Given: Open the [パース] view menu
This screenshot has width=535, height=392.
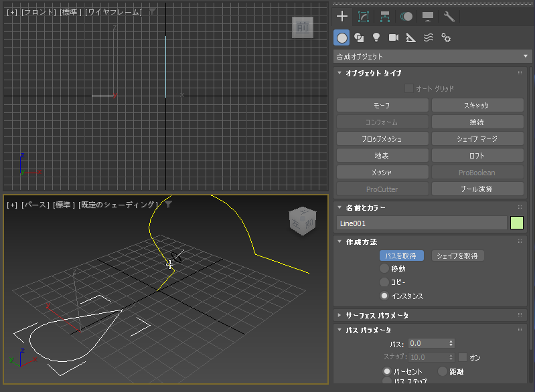Looking at the screenshot, I should pyautogui.click(x=35, y=205).
